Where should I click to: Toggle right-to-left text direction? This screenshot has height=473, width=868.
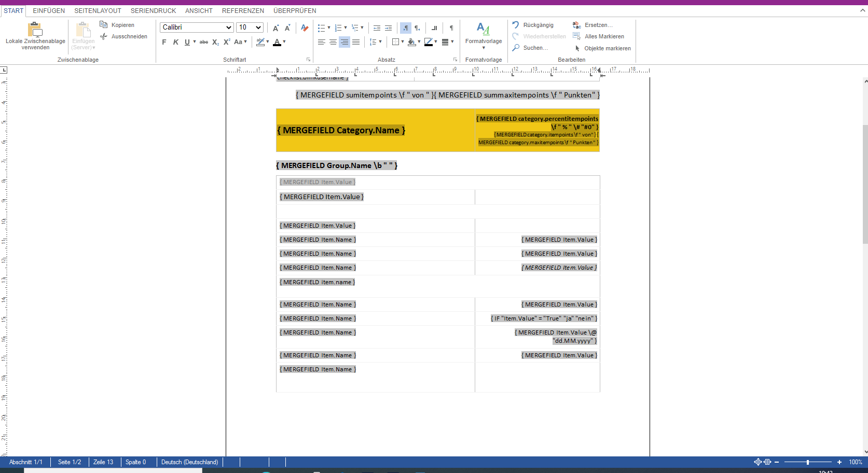(x=417, y=27)
